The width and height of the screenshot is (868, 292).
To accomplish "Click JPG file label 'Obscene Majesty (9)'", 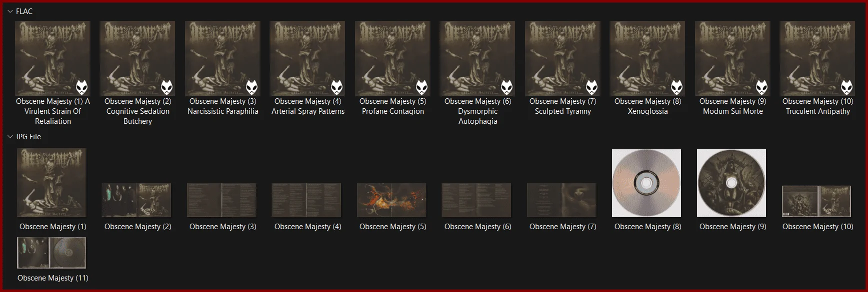I will [733, 227].
